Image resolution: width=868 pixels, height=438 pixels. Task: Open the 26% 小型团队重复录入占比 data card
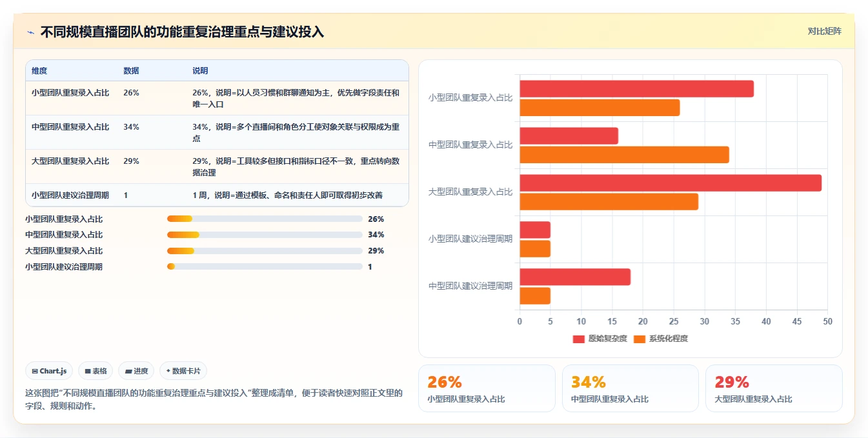coord(487,388)
